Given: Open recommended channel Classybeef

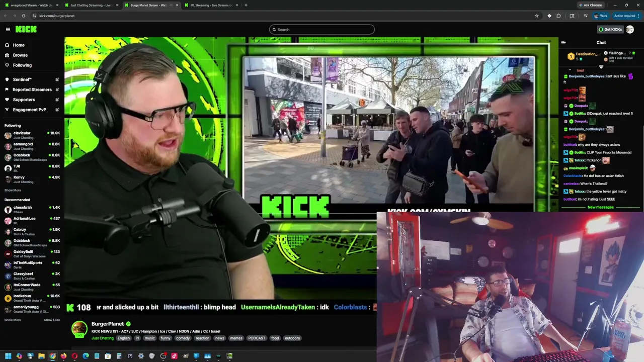Looking at the screenshot, I should [x=32, y=276].
